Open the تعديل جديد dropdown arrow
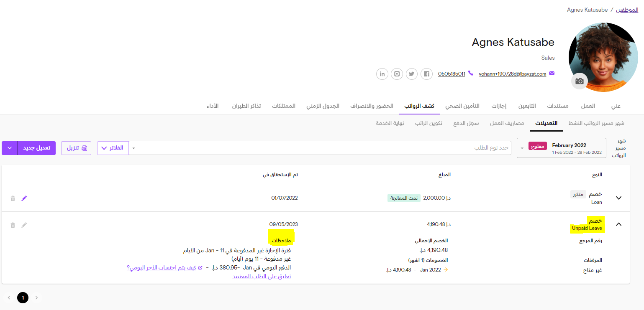The width and height of the screenshot is (644, 310). click(x=10, y=148)
